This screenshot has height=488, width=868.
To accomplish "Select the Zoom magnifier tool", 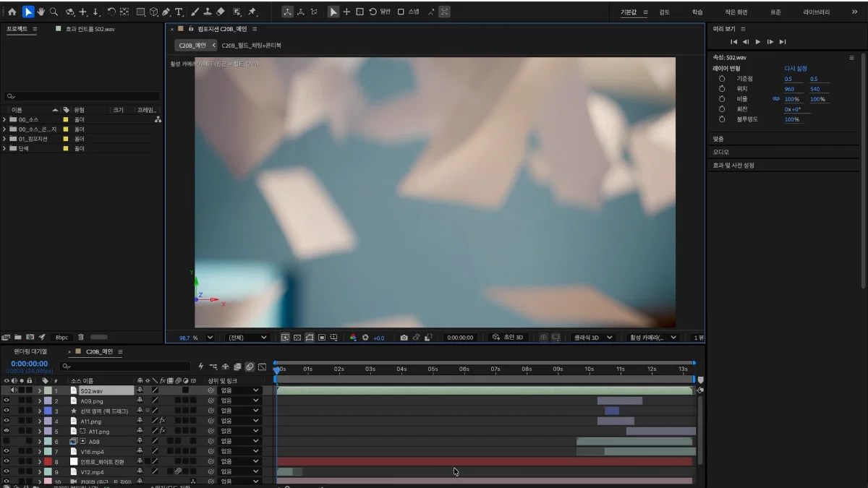I will click(54, 12).
